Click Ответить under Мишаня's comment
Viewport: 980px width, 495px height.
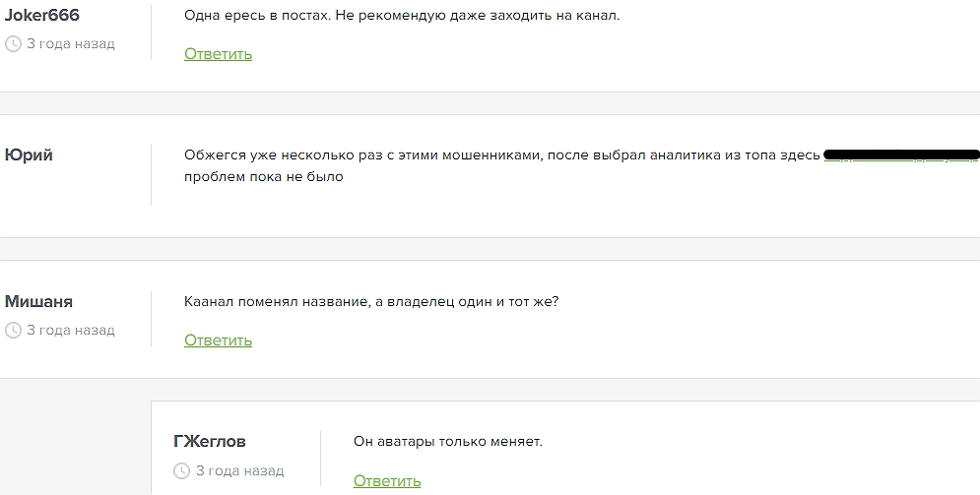coord(218,340)
